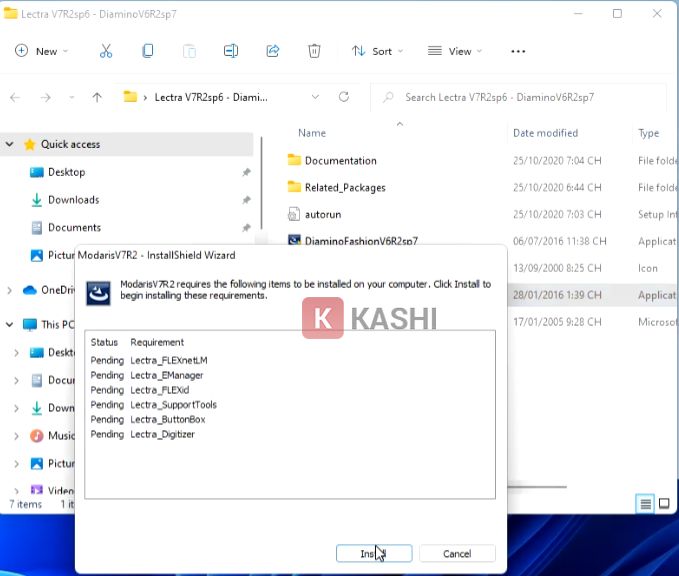Open the Sort dropdown menu
Viewport: 679px width, 576px height.
pyautogui.click(x=377, y=51)
